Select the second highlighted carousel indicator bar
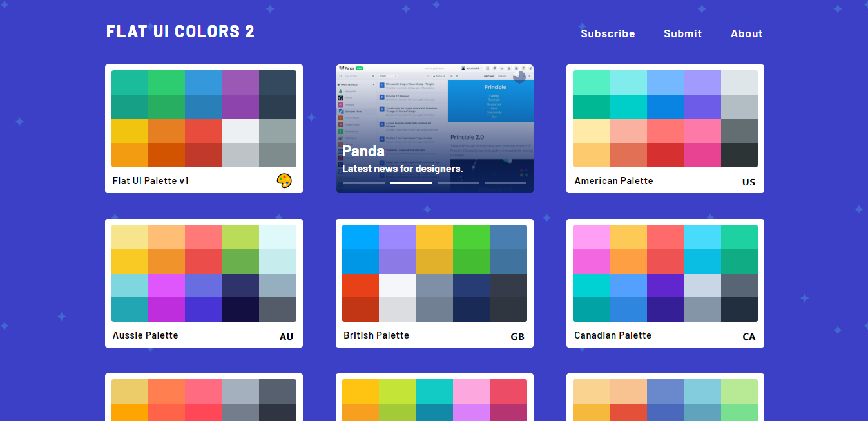Viewport: 868px width, 421px height. (x=410, y=183)
